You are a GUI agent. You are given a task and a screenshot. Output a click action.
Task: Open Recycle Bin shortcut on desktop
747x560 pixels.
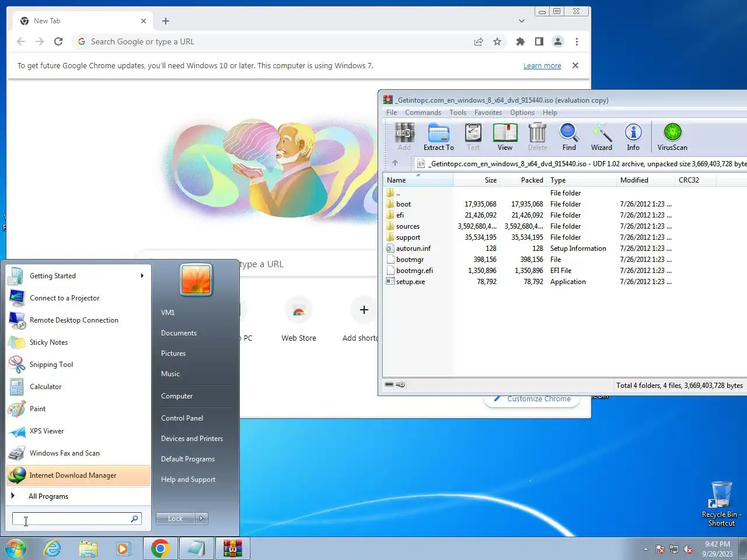721,503
